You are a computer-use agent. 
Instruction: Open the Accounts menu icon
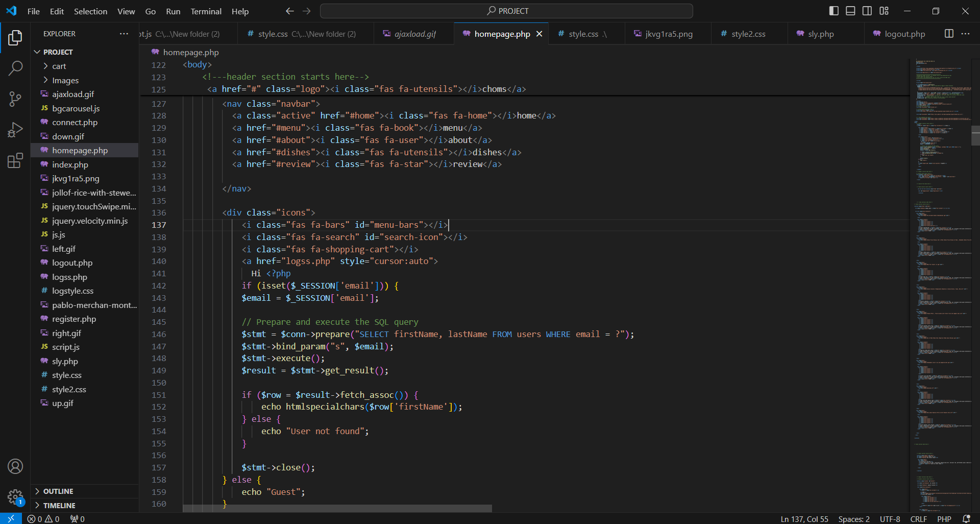click(x=15, y=466)
